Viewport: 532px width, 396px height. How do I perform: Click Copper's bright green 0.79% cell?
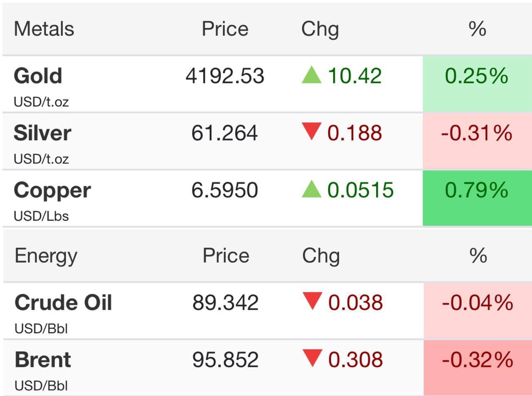coord(477,198)
